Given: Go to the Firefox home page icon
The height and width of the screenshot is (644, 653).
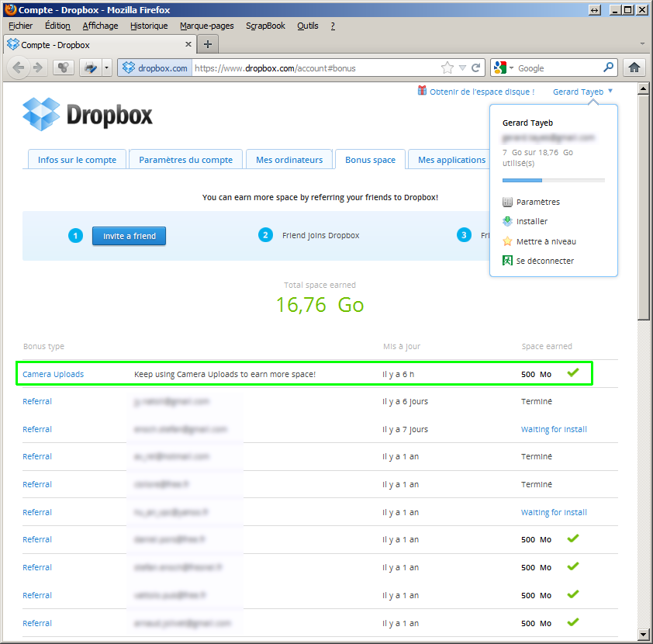Looking at the screenshot, I should pos(634,68).
